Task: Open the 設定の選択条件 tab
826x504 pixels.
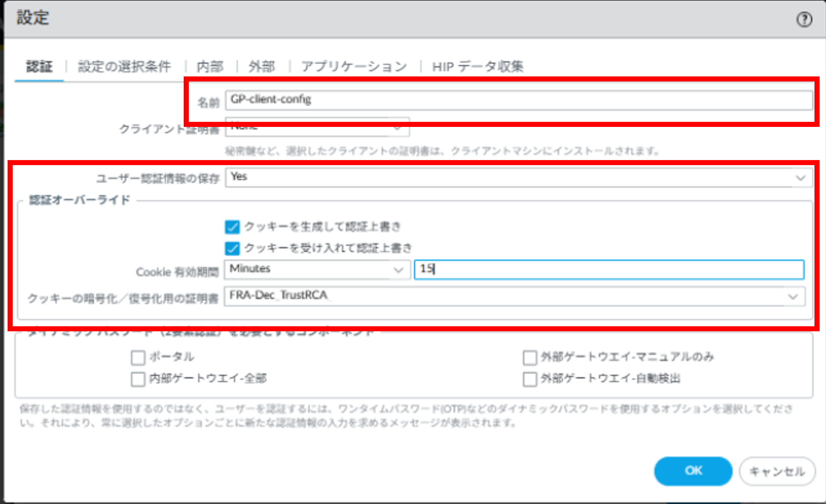Action: 124,67
